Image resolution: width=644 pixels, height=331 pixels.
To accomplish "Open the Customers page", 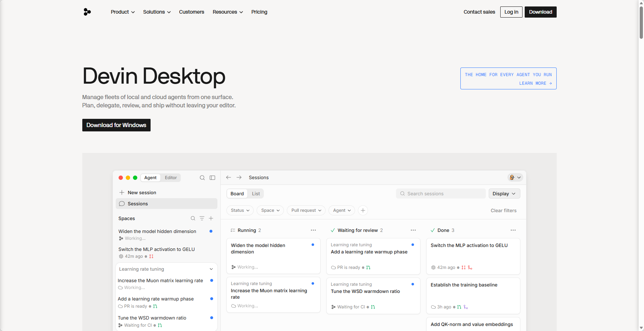I will (x=192, y=12).
